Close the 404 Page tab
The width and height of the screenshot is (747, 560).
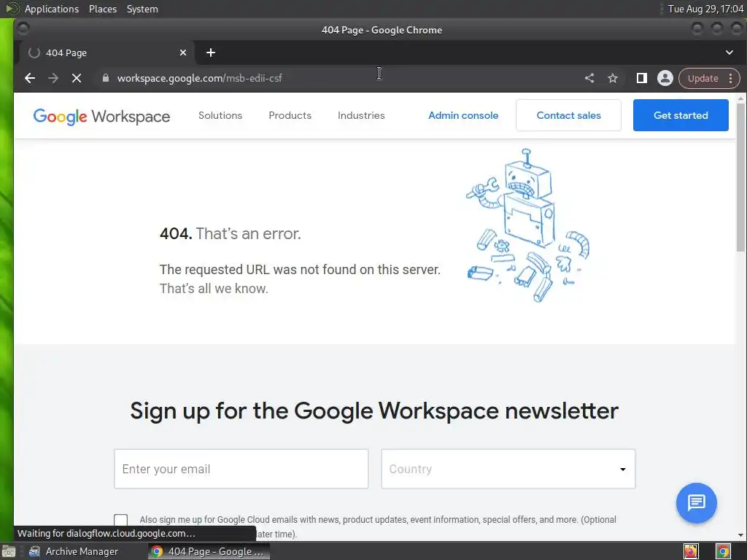pos(183,52)
